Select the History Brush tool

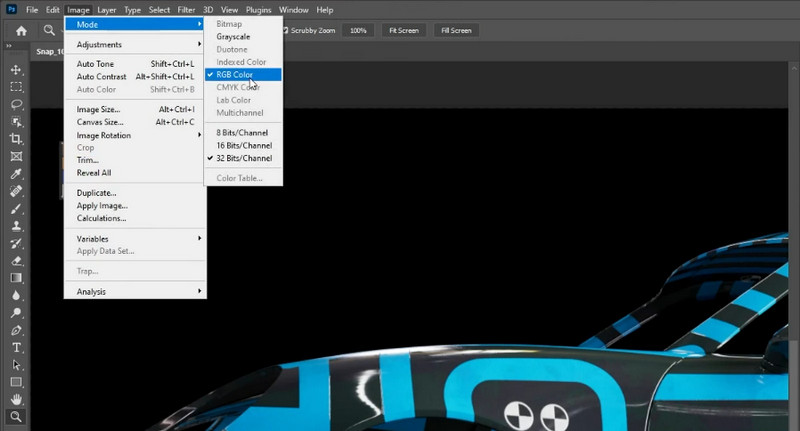click(x=16, y=243)
